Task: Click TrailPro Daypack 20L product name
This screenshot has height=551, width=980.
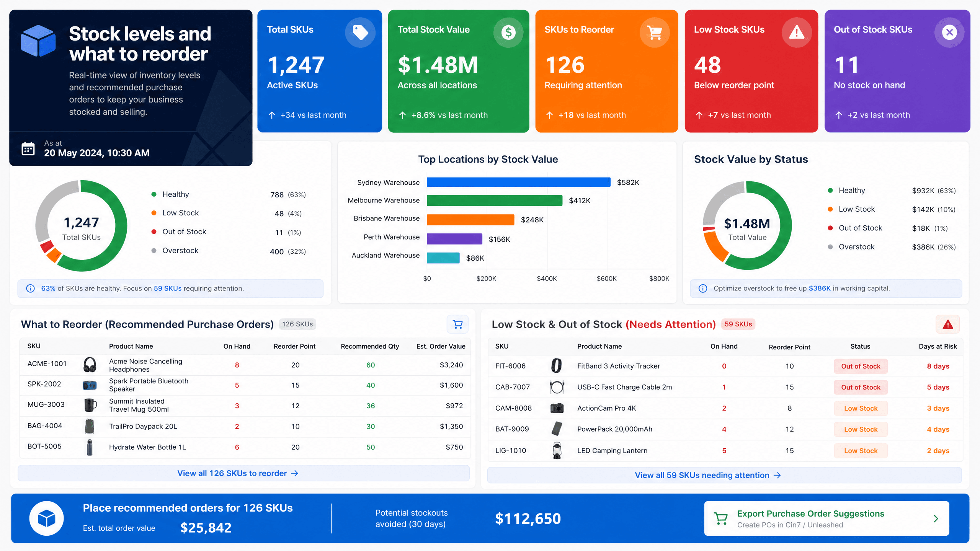Action: [x=143, y=426]
